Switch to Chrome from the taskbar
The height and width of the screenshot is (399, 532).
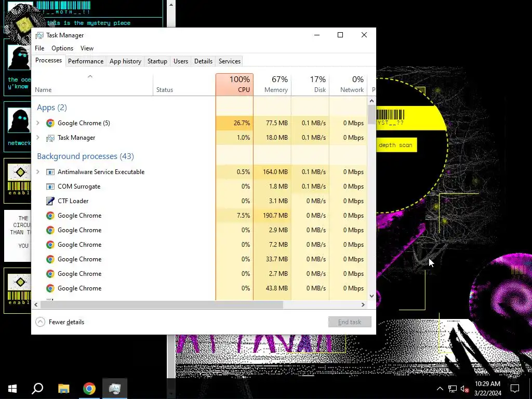coord(89,389)
